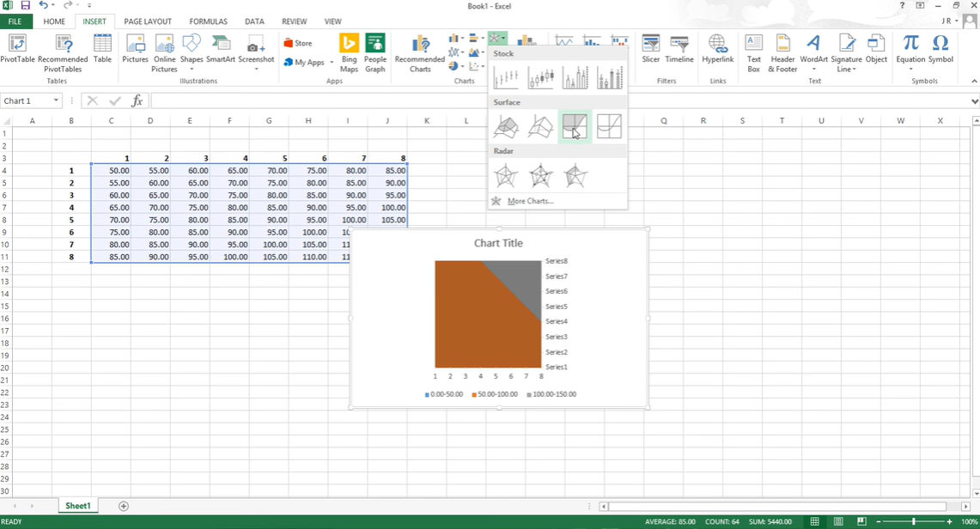Viewport: 980px width, 529px height.
Task: Launch the People Graph app
Action: click(x=375, y=53)
